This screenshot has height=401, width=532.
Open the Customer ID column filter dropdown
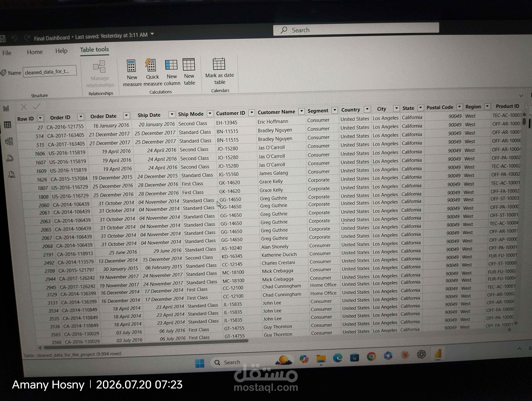[x=252, y=112]
